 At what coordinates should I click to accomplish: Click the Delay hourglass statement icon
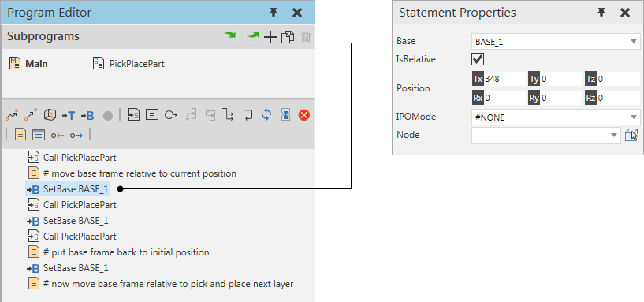(x=285, y=115)
